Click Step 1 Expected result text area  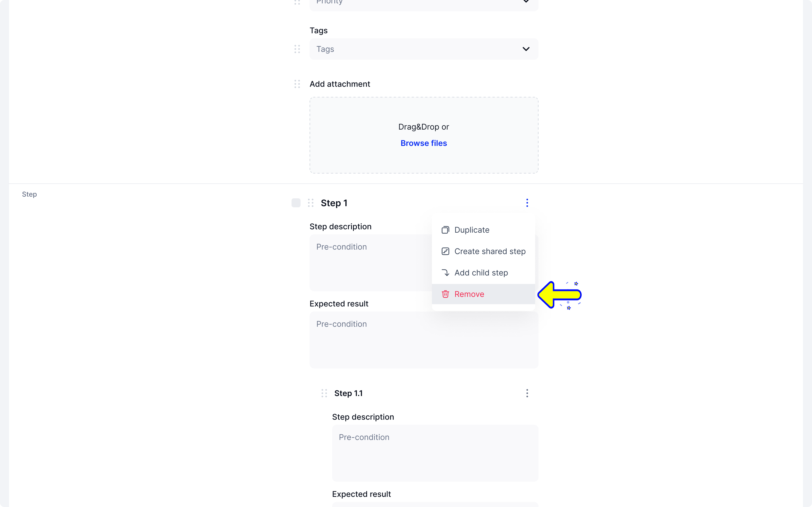[x=424, y=340]
